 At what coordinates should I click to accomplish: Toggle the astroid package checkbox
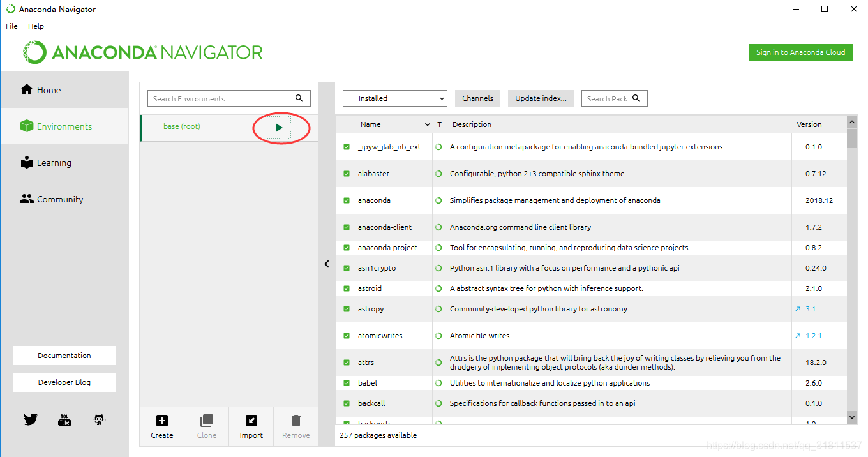347,288
